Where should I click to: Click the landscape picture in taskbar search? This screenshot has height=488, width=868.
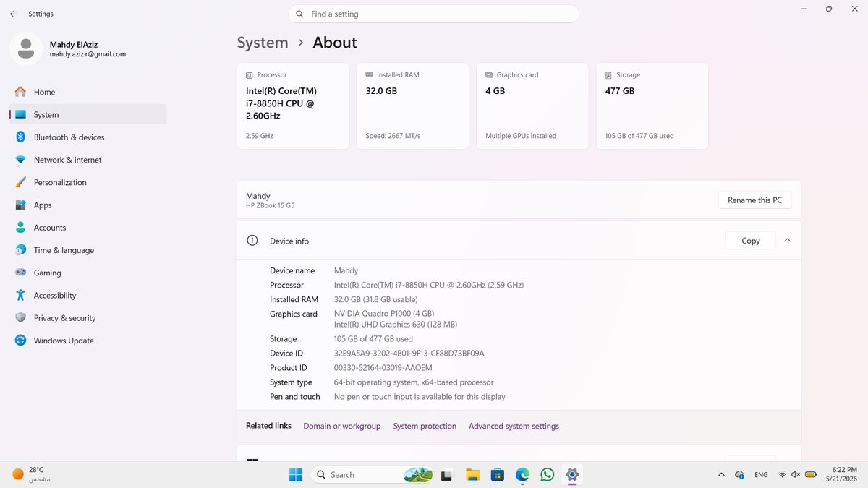click(x=418, y=475)
